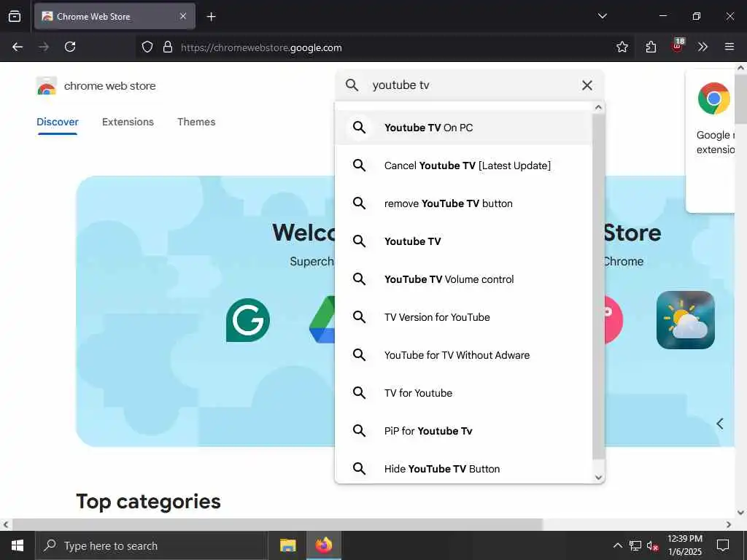Open File Explorer from the taskbar
This screenshot has height=560, width=747.
click(x=287, y=545)
